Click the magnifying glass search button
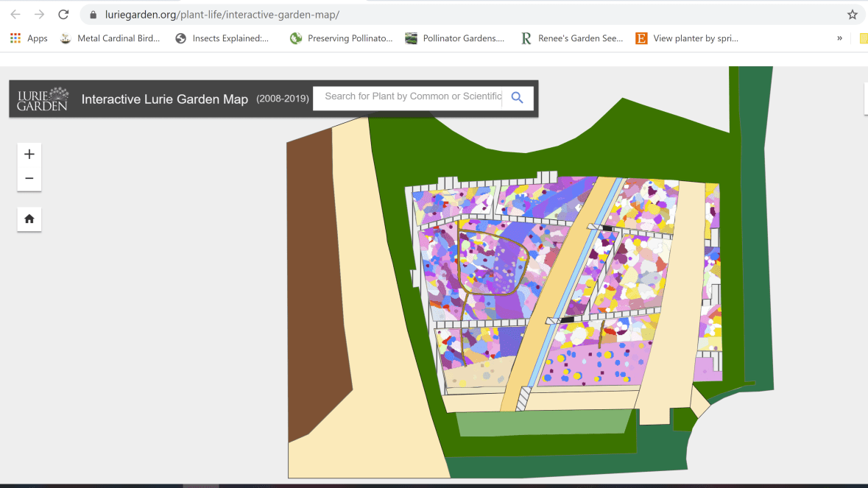This screenshot has width=868, height=488. (517, 97)
